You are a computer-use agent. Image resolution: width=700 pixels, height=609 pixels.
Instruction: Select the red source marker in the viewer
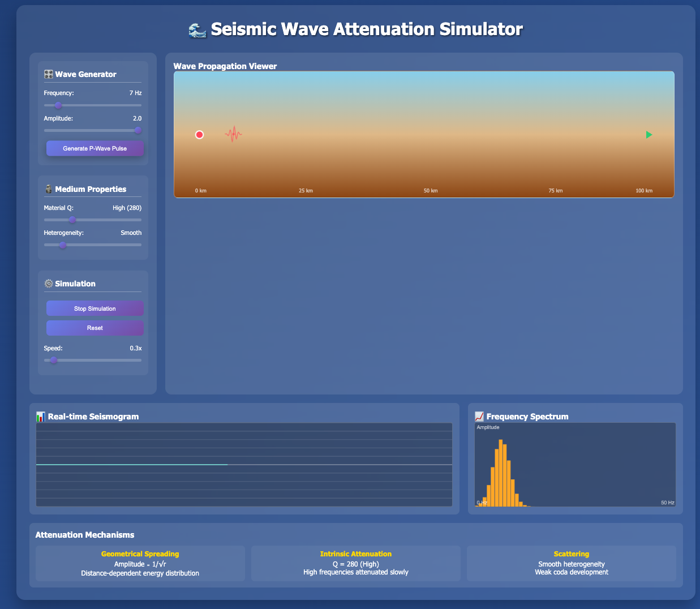[199, 135]
